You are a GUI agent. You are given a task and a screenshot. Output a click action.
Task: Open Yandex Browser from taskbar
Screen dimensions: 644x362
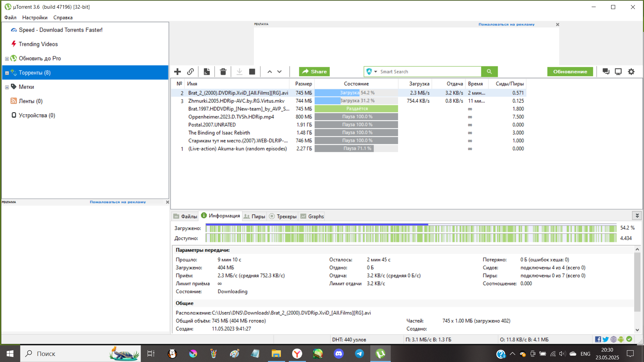coord(297,354)
